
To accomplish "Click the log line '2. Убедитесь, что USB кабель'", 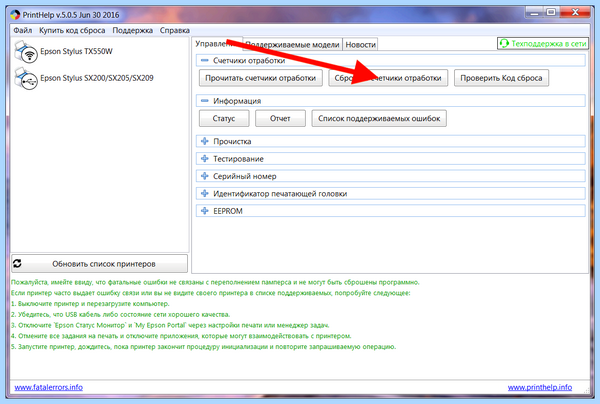I will [121, 314].
